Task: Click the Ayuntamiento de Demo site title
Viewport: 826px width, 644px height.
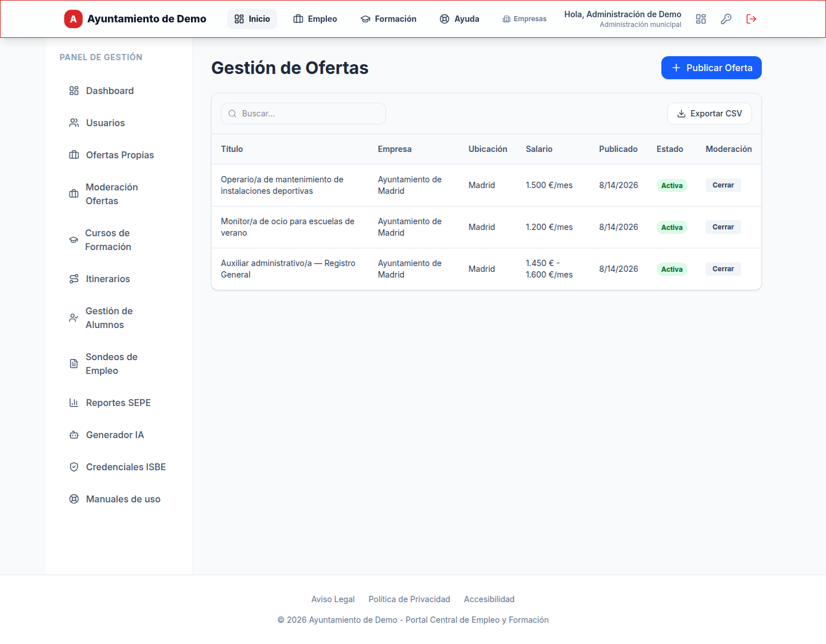Action: tap(147, 19)
